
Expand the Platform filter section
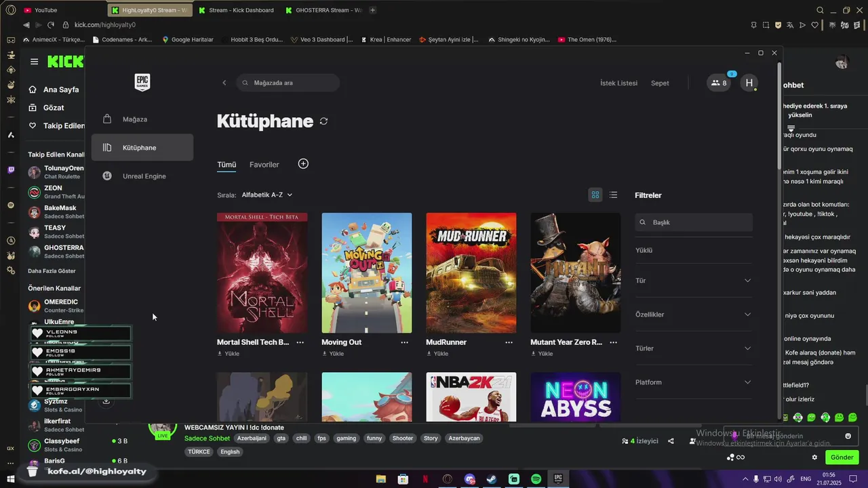point(694,382)
